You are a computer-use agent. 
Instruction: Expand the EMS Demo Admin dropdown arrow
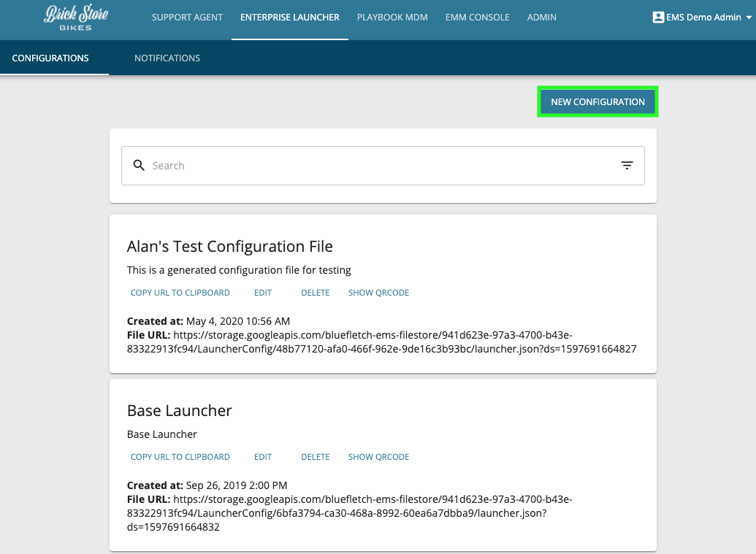(749, 18)
